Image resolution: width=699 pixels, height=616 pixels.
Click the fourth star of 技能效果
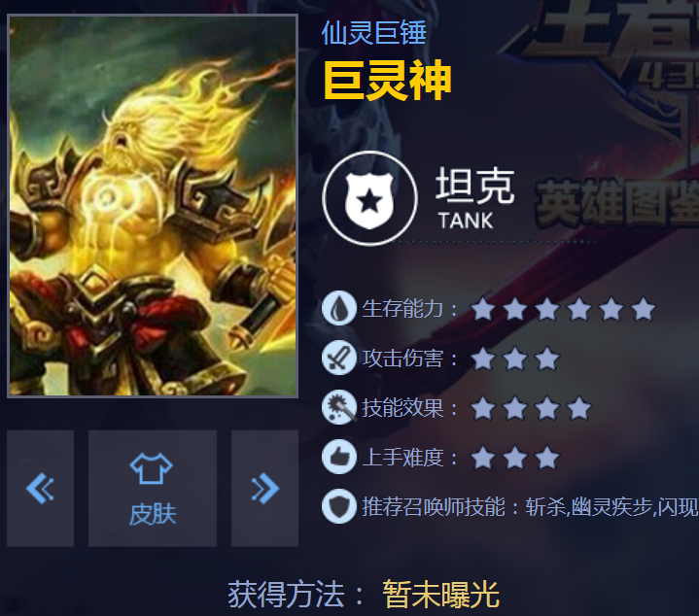click(579, 408)
